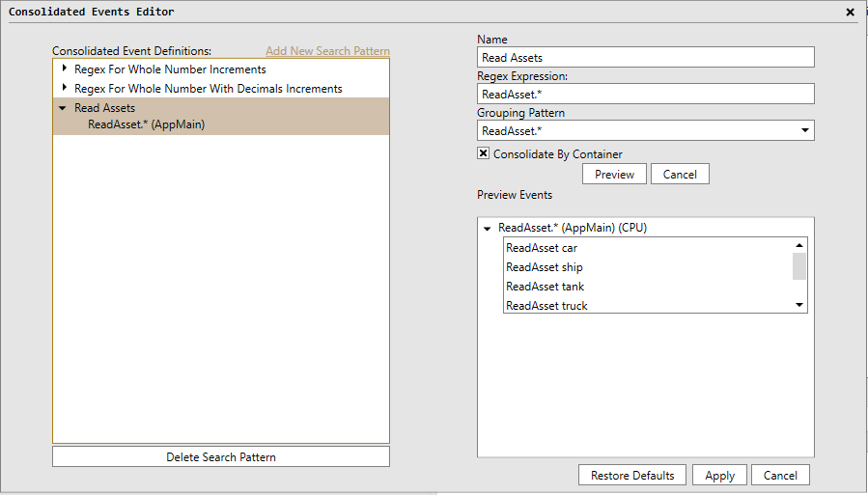This screenshot has height=495, width=868.
Task: Click ReadAsset.* (AppMain) (CPU) group label
Action: coord(573,228)
